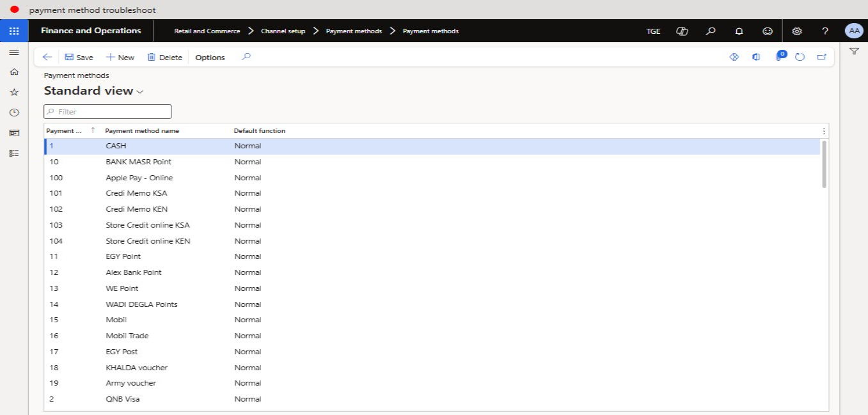Viewport: 868px width, 415px height.
Task: Open the filter pane funnel icon
Action: pyautogui.click(x=854, y=51)
